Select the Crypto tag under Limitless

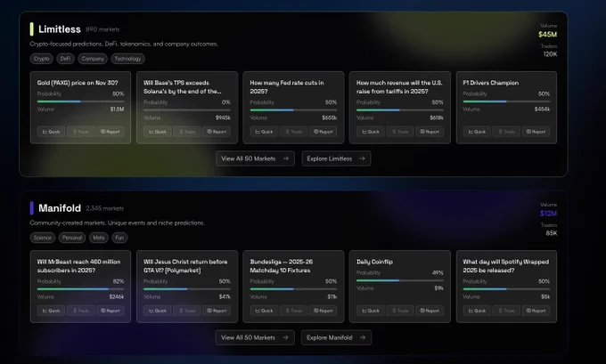point(41,59)
